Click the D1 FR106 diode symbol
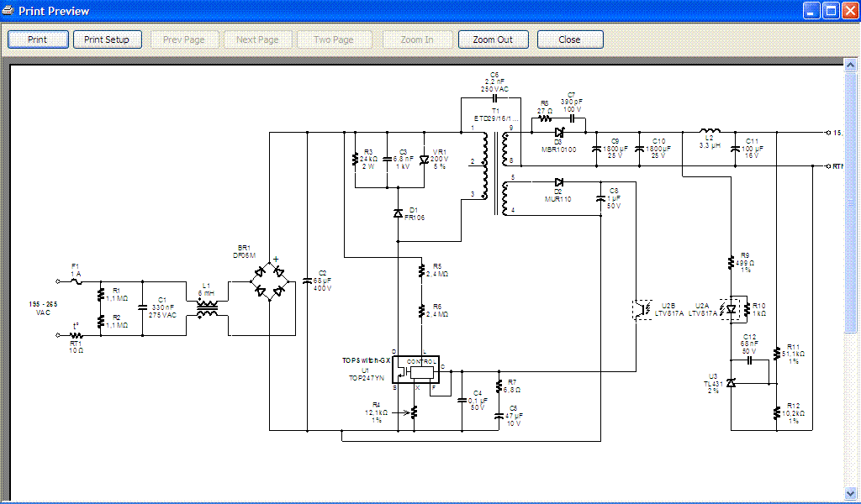The image size is (861, 504). [x=398, y=213]
